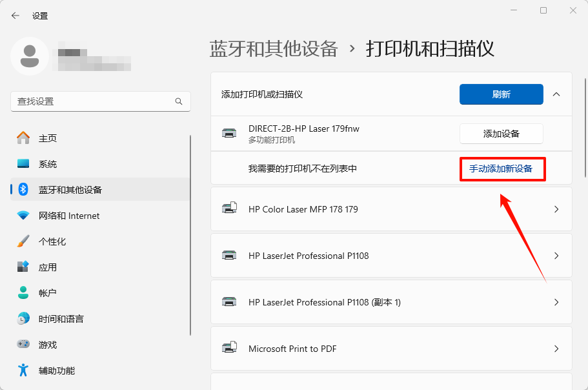
Task: Click the 手动添加新设备 link
Action: point(501,169)
